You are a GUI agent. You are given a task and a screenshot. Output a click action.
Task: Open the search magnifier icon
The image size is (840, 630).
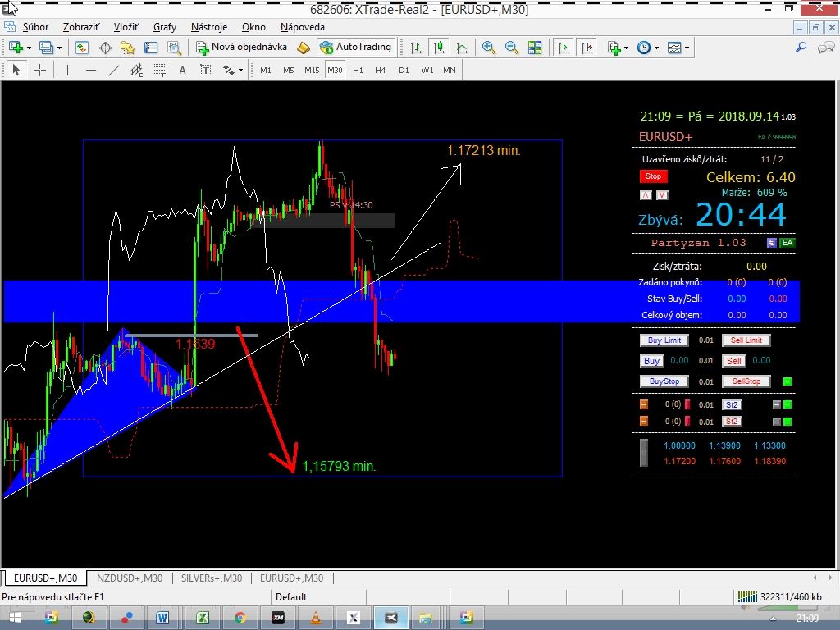pos(801,48)
